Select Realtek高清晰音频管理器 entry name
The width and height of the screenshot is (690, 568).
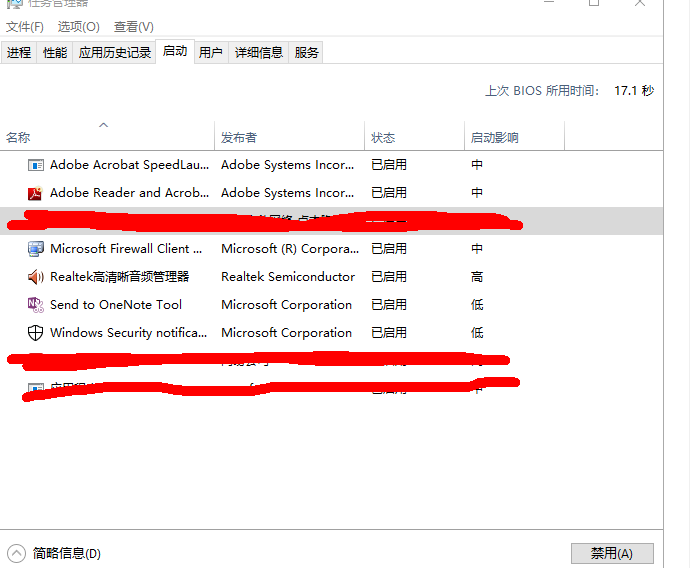pos(120,277)
